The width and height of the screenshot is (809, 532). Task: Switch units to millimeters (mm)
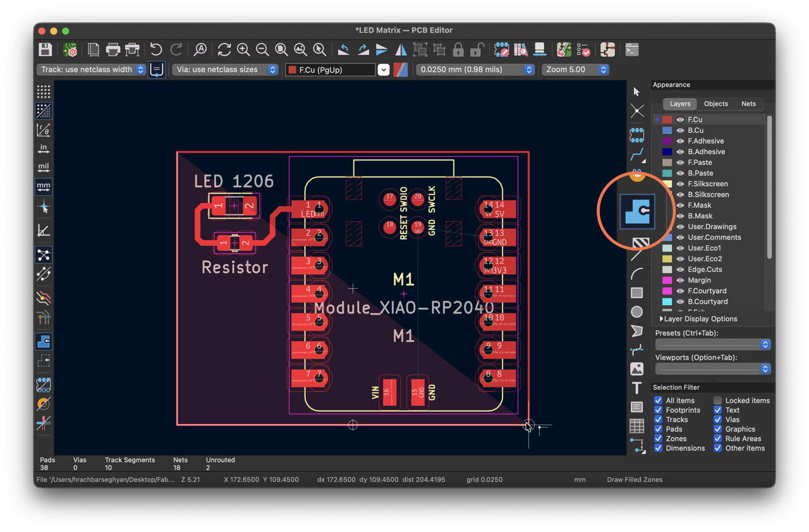coord(44,186)
